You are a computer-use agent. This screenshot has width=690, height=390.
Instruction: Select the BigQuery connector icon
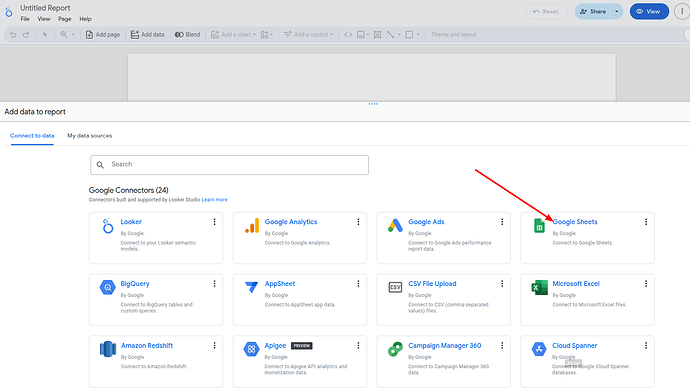click(107, 287)
